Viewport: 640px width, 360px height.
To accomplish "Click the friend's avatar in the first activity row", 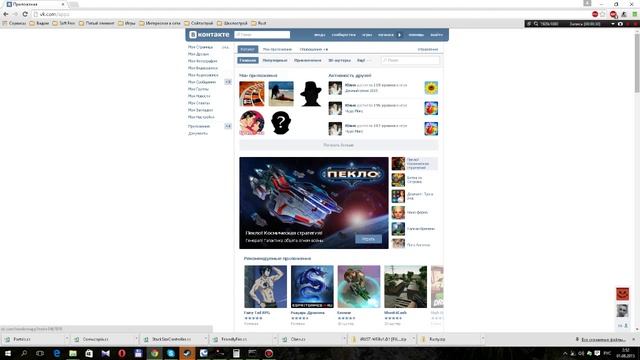I will tap(335, 88).
